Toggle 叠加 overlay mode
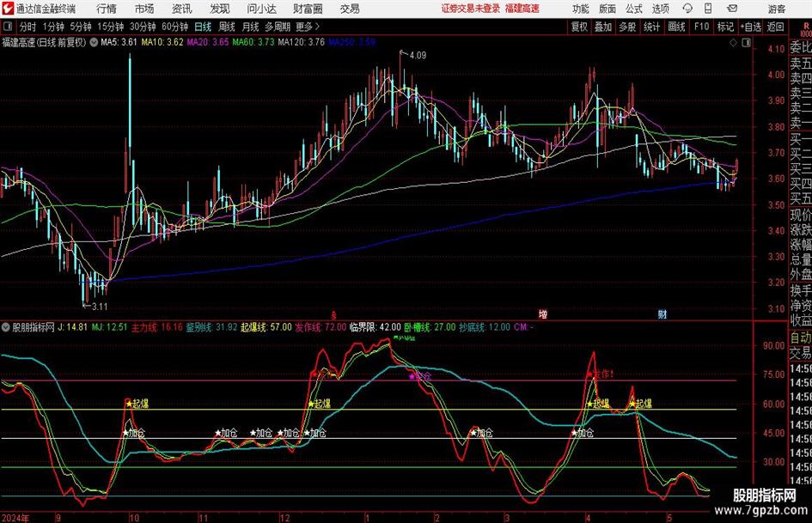 tap(603, 26)
